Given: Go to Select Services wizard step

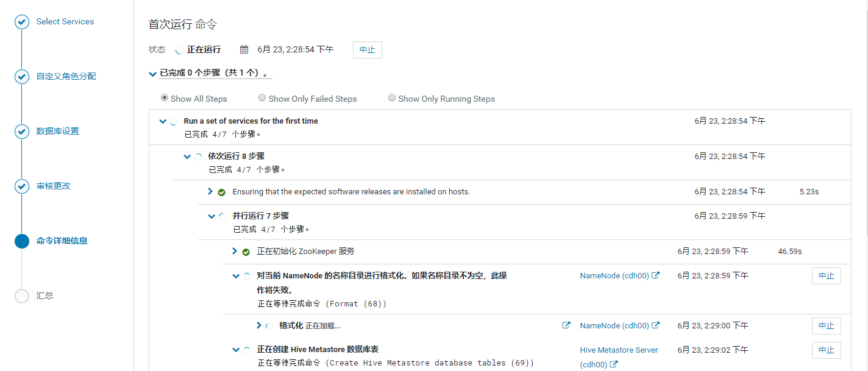Looking at the screenshot, I should [65, 21].
